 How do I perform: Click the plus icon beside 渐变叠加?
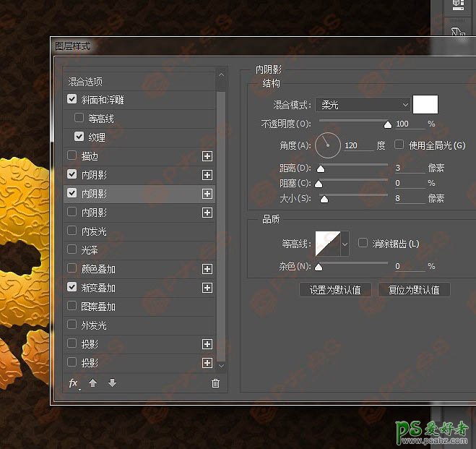point(207,288)
